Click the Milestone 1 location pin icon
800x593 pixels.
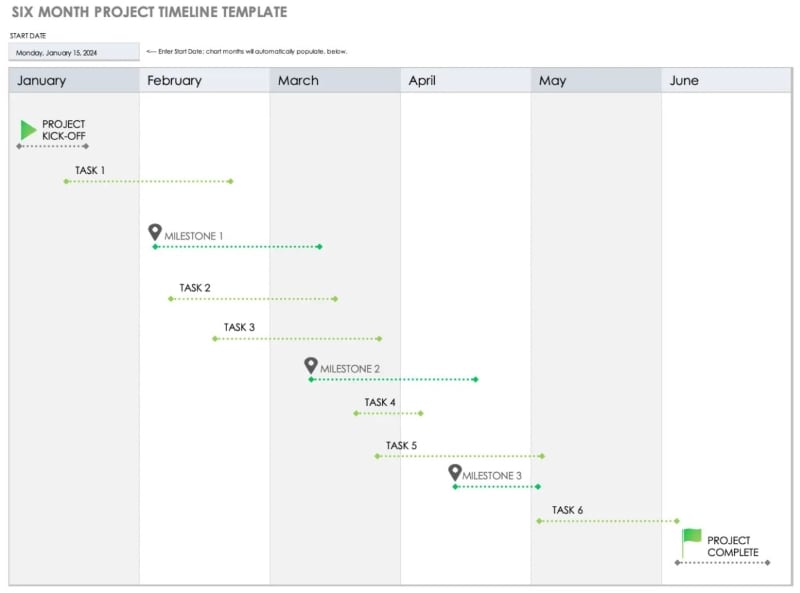coord(155,232)
